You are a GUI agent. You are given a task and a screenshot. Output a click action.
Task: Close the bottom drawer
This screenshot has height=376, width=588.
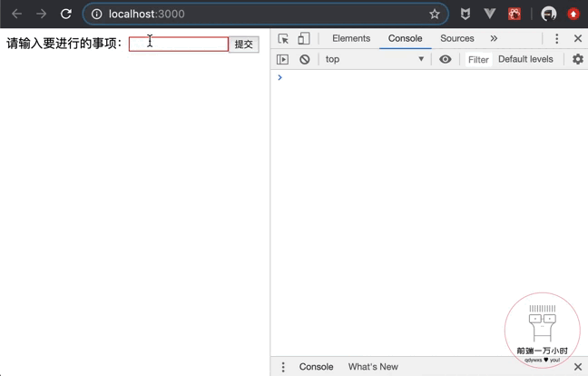point(578,367)
